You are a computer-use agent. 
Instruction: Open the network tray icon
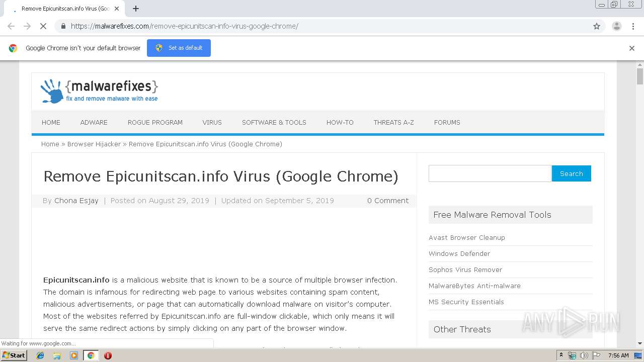(x=572, y=355)
